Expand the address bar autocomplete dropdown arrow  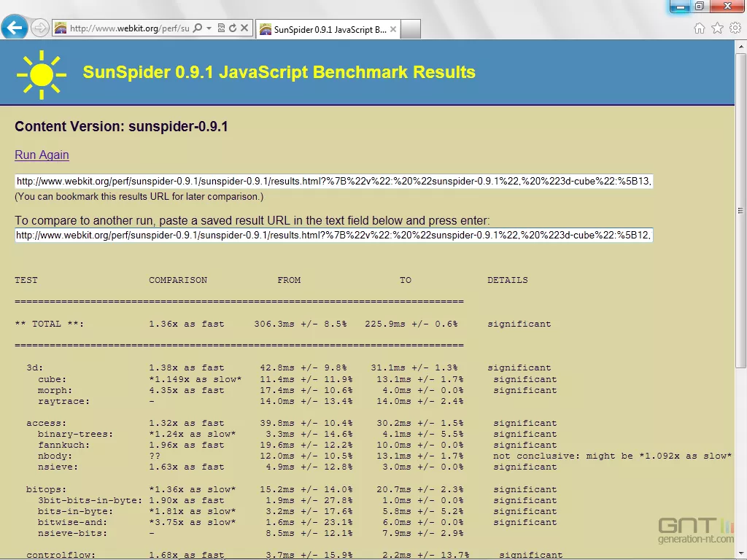tap(209, 28)
